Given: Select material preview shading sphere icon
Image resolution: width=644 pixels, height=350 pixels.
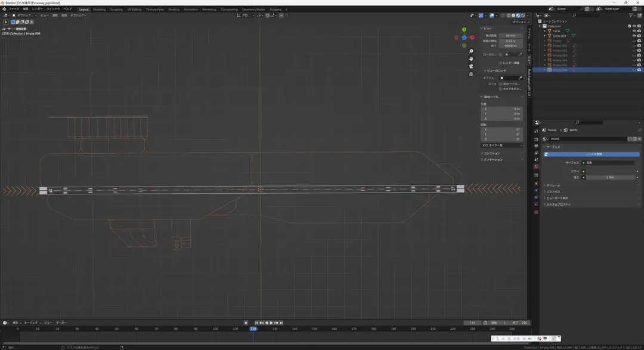Looking at the screenshot, I should pos(518,16).
